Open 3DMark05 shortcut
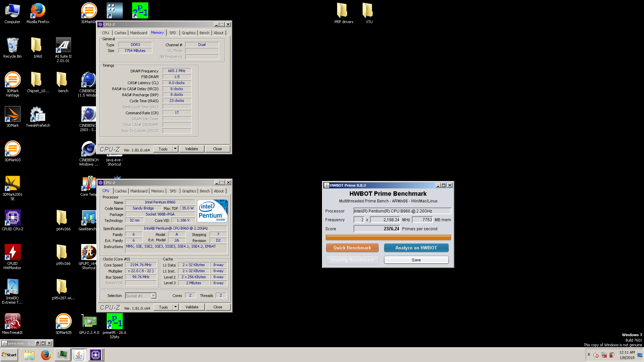 click(x=63, y=324)
